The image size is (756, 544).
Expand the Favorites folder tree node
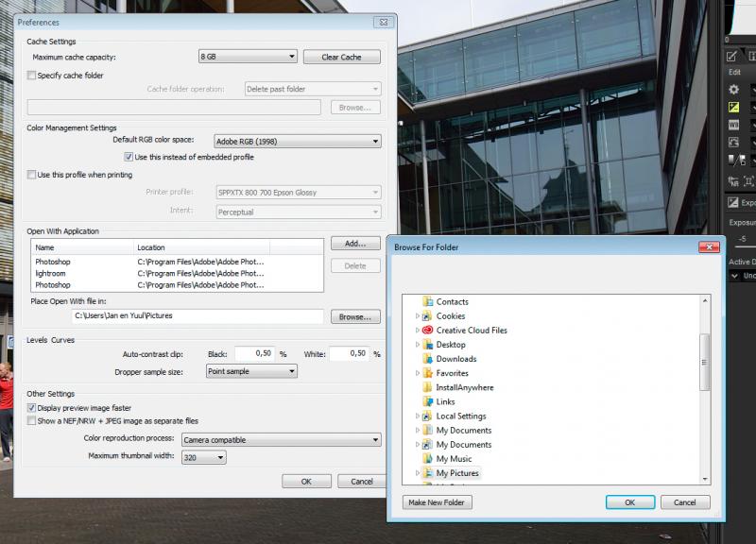417,373
